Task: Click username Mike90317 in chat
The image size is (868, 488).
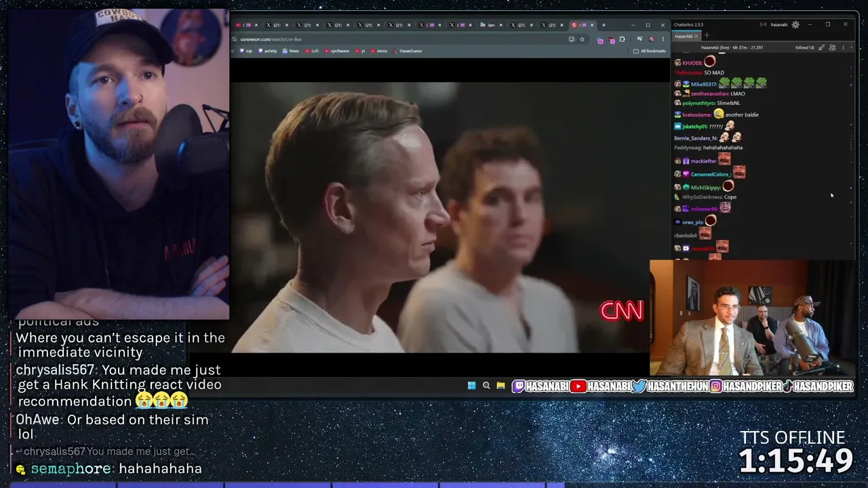Action: click(x=704, y=84)
